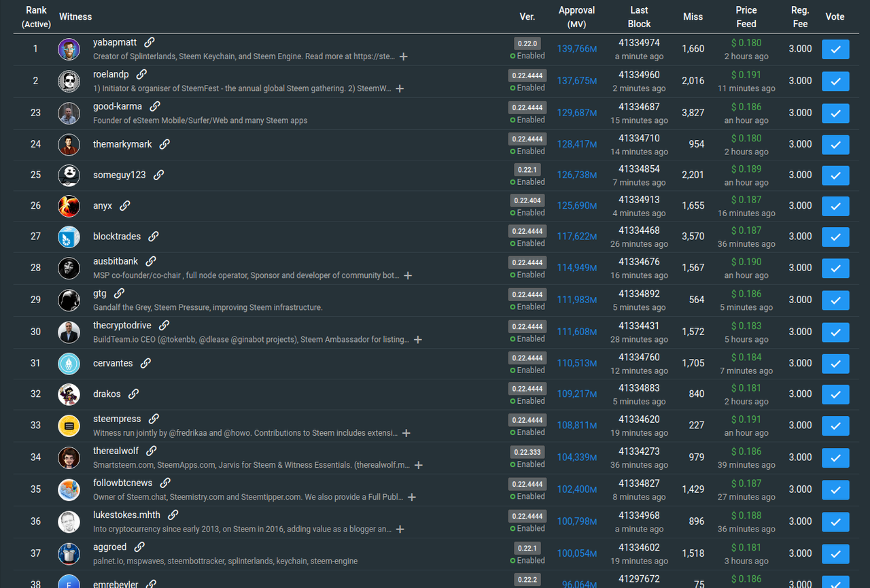Open the link icon next to ausbitbank
The height and width of the screenshot is (588, 870).
(151, 261)
